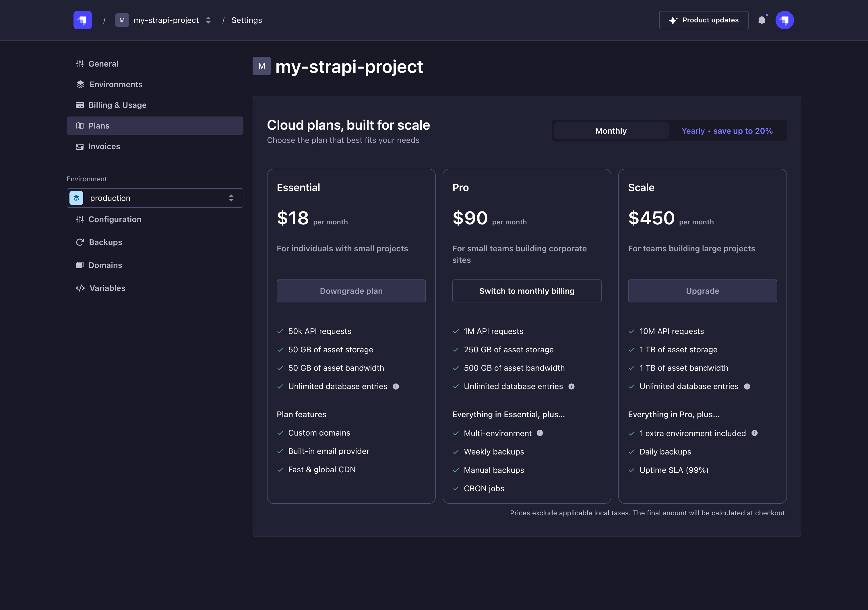Click "Uptime SLA (99%)" text

[674, 470]
